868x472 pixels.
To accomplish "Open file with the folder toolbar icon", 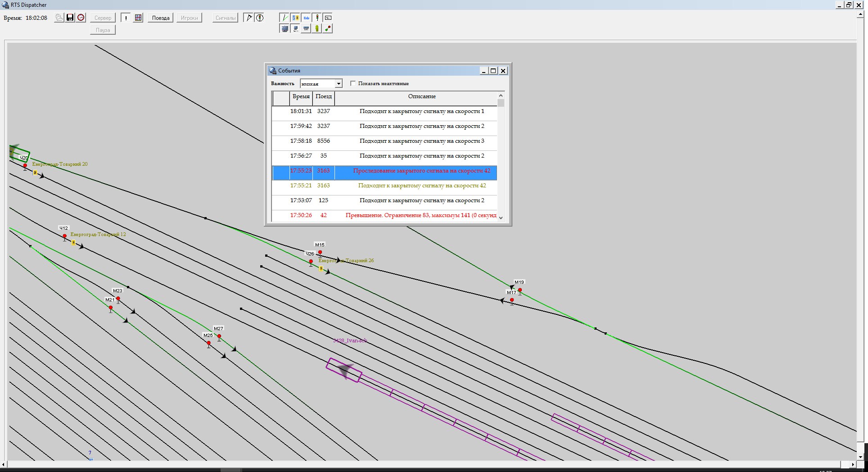I will [x=59, y=18].
